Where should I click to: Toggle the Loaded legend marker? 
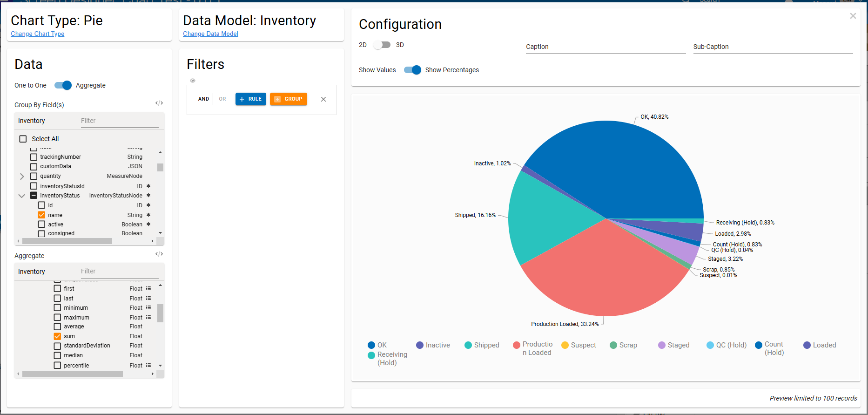(807, 345)
